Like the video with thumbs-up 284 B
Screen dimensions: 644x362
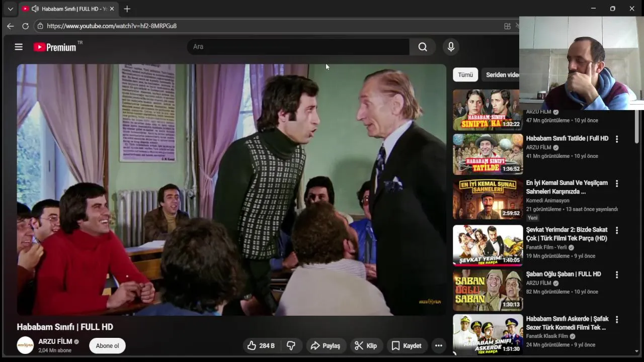pyautogui.click(x=261, y=345)
